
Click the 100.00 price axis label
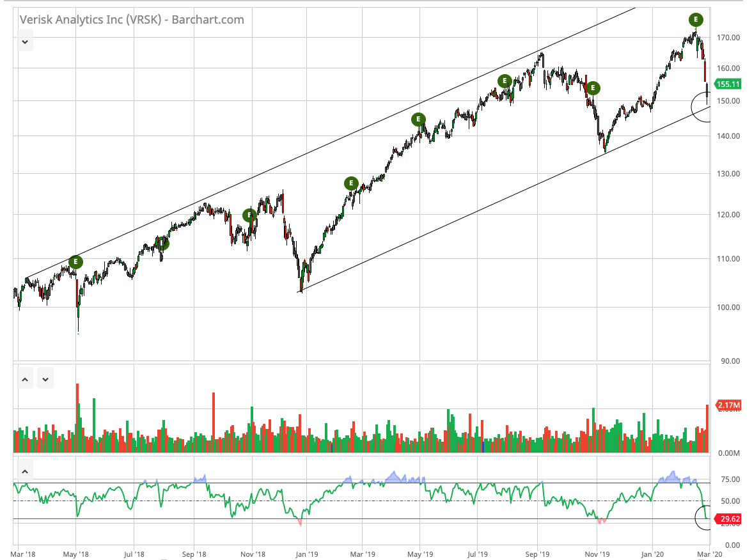click(728, 307)
